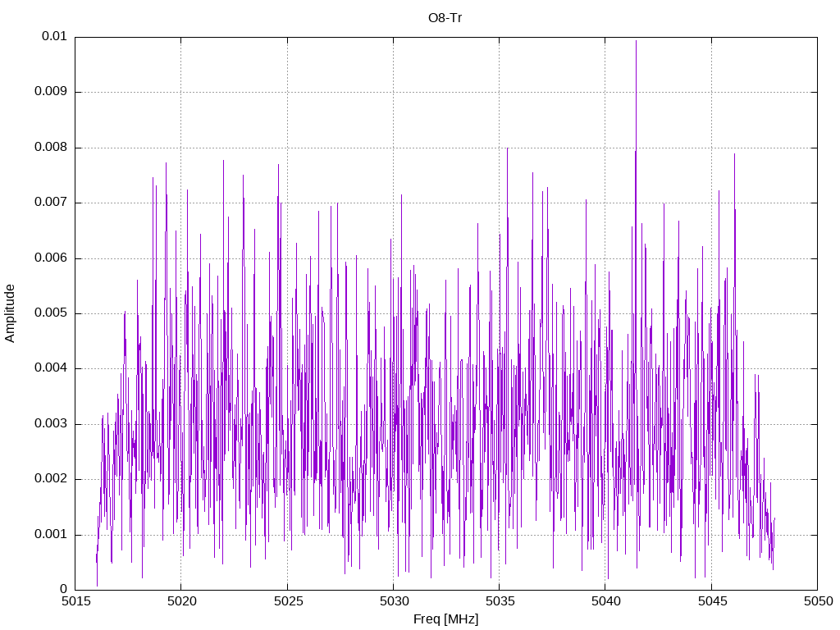840x630 pixels.
Task: Click the 0.009 y-axis tick label
Action: (x=50, y=92)
